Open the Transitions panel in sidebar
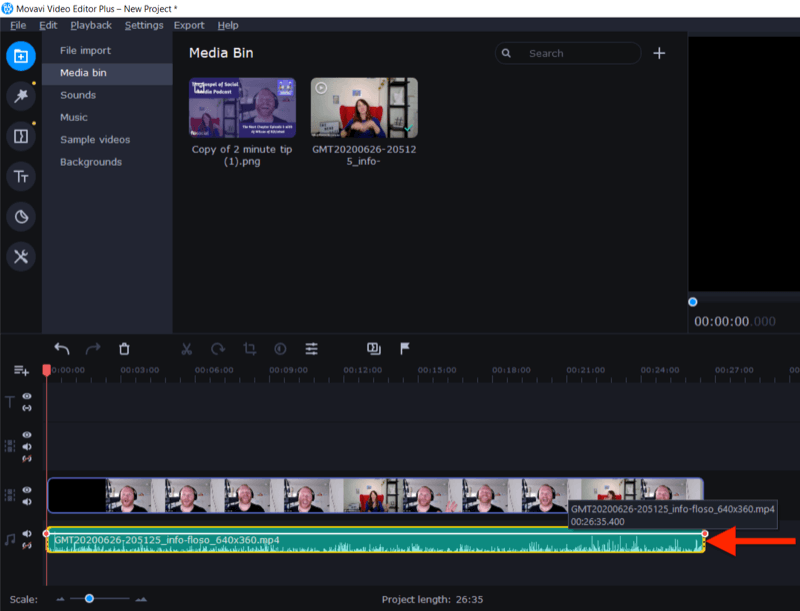The image size is (800, 611). click(x=20, y=136)
